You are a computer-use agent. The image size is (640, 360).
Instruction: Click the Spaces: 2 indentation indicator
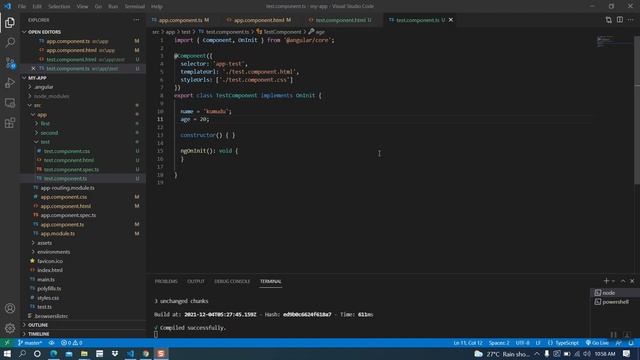pyautogui.click(x=499, y=343)
